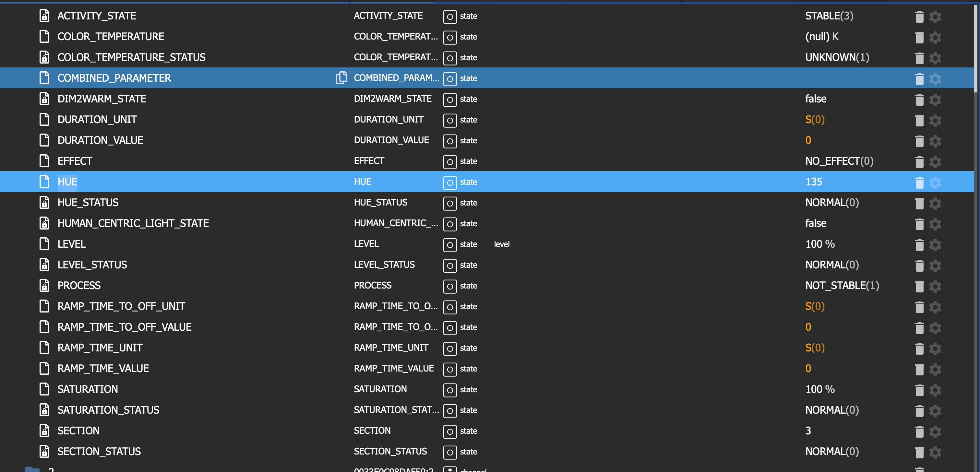
Task: Select the EFFECT value NO_EFFECT(0)
Action: click(839, 161)
